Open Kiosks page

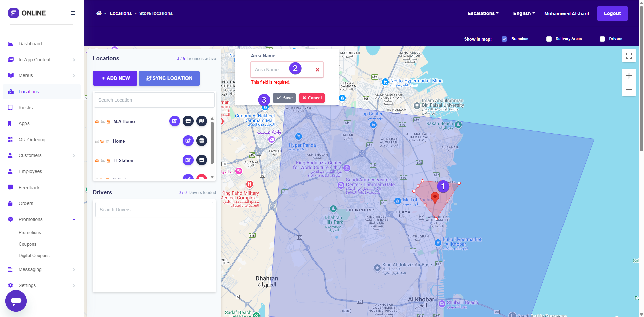[x=25, y=108]
